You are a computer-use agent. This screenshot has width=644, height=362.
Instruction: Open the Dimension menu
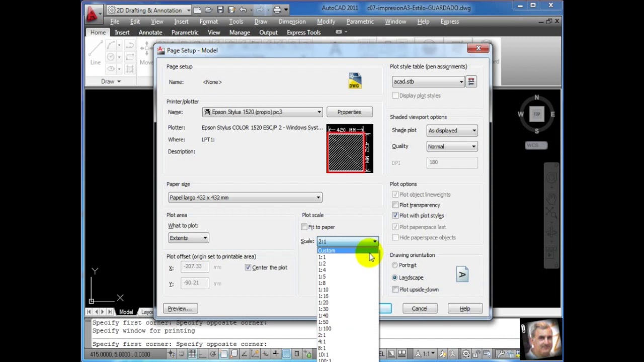click(292, 22)
